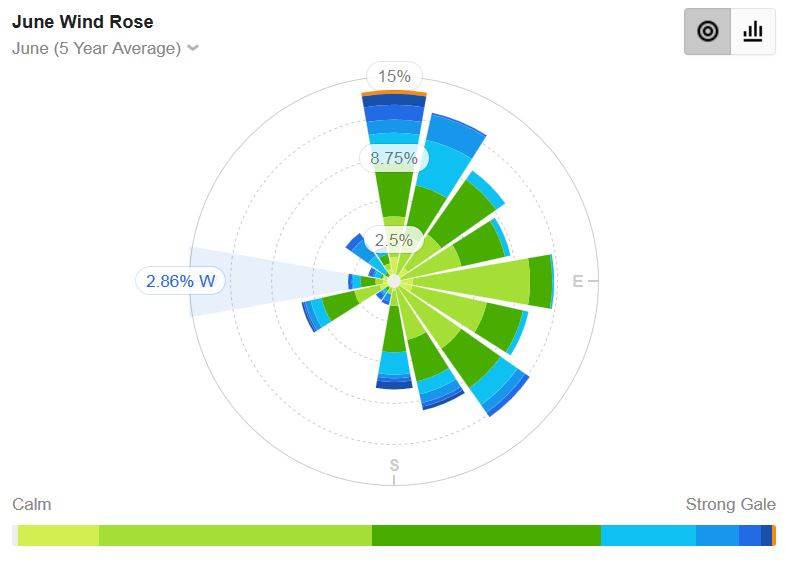Click the center dot of wind rose
The height and width of the screenshot is (565, 792).
(394, 281)
